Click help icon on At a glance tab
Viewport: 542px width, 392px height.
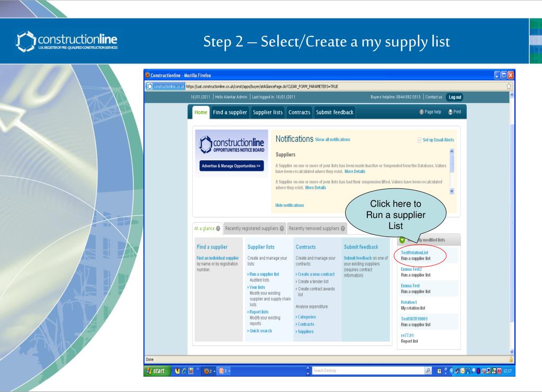(x=218, y=229)
